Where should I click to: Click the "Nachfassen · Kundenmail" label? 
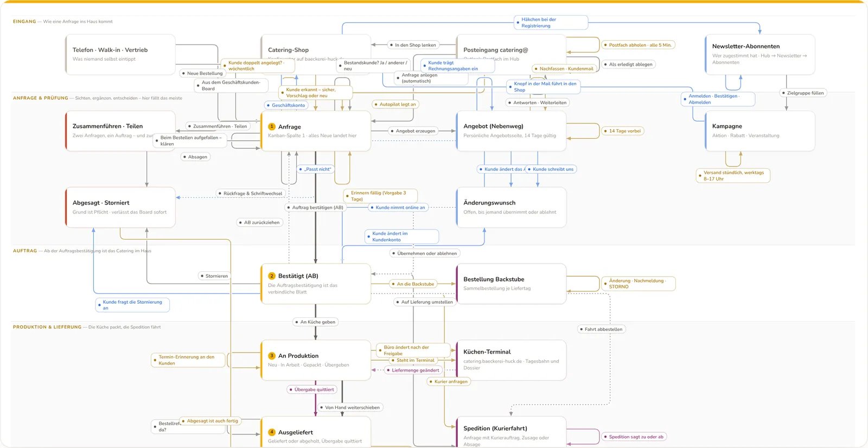pyautogui.click(x=564, y=69)
